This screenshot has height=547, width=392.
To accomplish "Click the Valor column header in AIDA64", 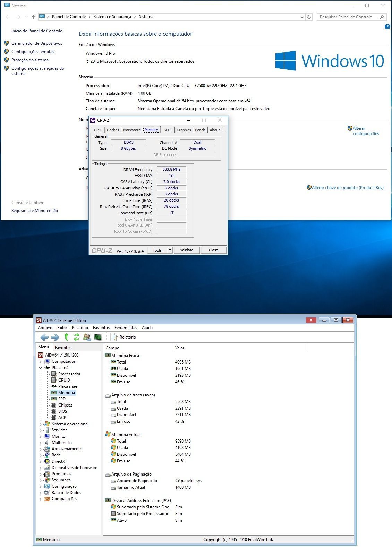I will point(240,348).
